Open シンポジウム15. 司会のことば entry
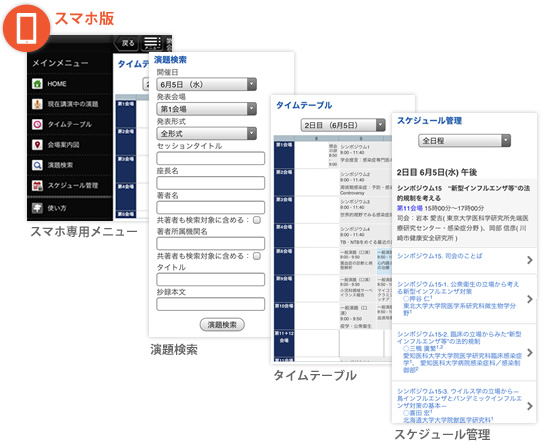The width and height of the screenshot is (550, 445). click(464, 260)
